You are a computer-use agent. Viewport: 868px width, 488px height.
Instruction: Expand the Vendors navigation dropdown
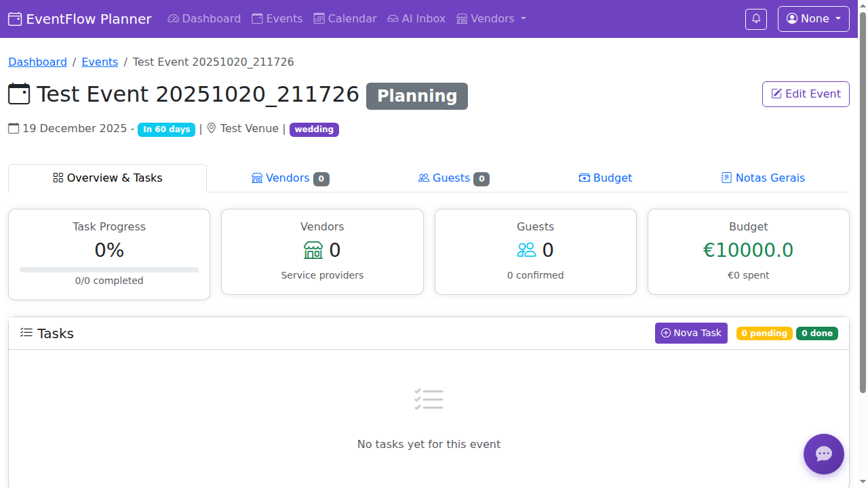491,19
